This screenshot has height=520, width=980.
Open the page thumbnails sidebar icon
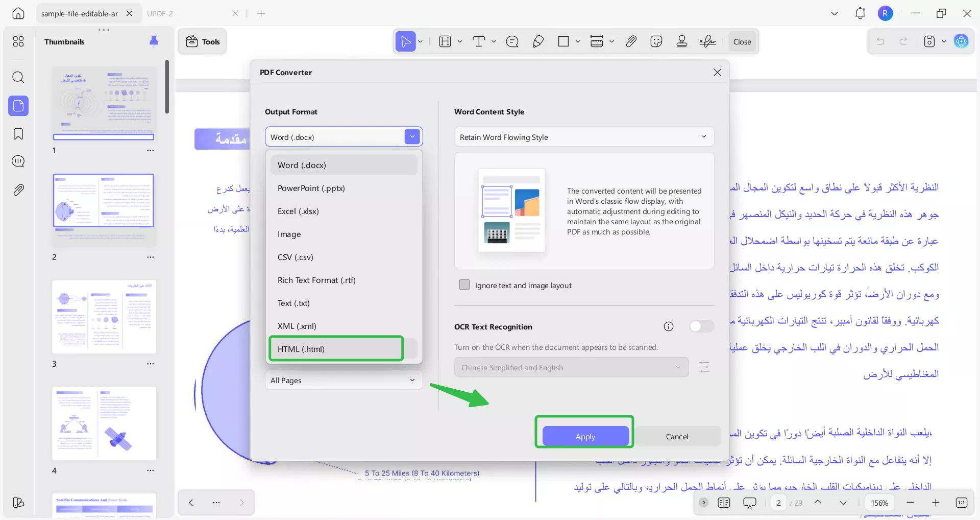pos(18,106)
